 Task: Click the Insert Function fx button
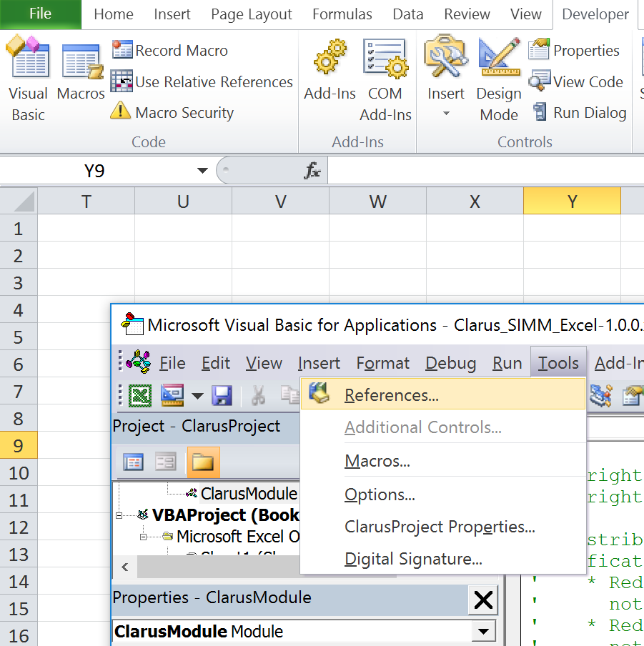(312, 171)
